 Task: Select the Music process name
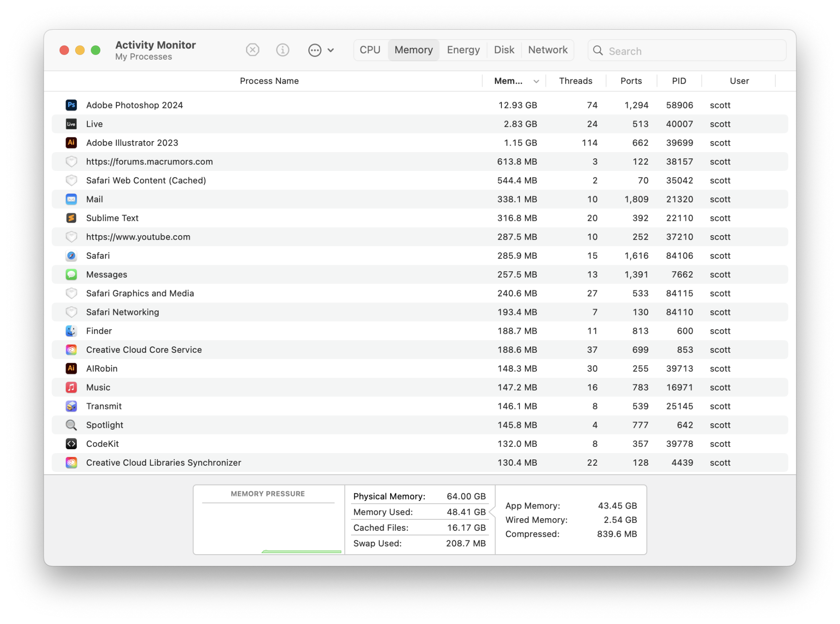click(x=98, y=387)
